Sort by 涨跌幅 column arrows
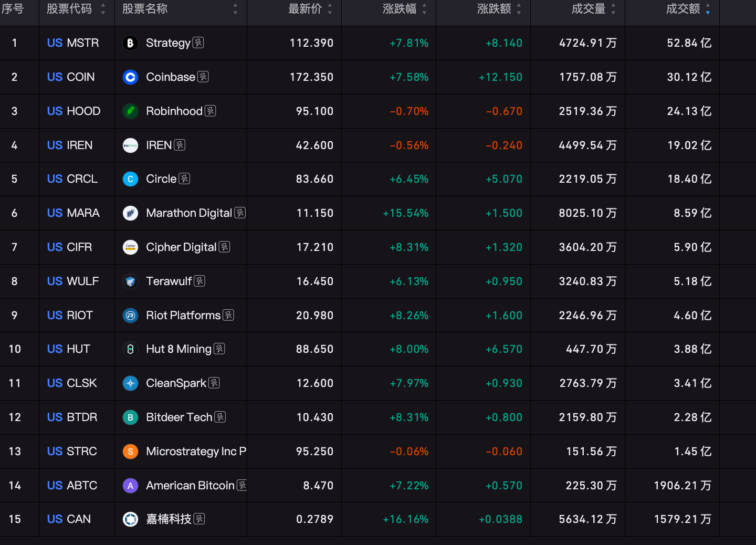Image resolution: width=756 pixels, height=545 pixels. point(424,9)
